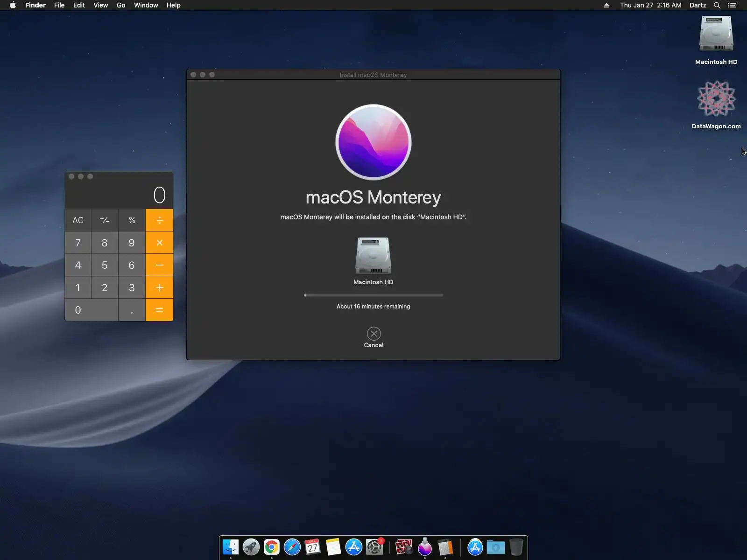Open the Dartz user menu
The height and width of the screenshot is (560, 747).
(698, 5)
